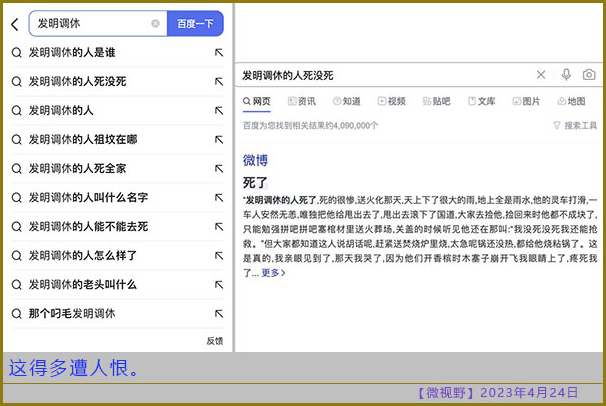Clear the left search field text
The height and width of the screenshot is (406, 606).
(155, 23)
